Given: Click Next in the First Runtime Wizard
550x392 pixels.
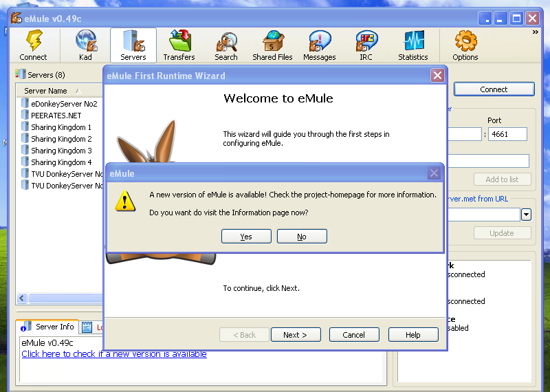Looking at the screenshot, I should click(296, 334).
